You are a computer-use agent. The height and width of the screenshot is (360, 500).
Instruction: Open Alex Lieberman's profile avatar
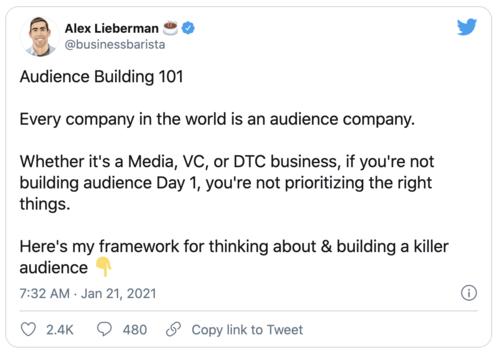point(40,36)
